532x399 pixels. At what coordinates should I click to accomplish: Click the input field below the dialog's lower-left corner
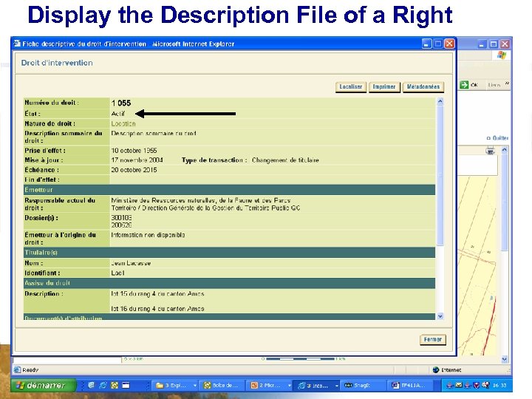[x=67, y=359]
